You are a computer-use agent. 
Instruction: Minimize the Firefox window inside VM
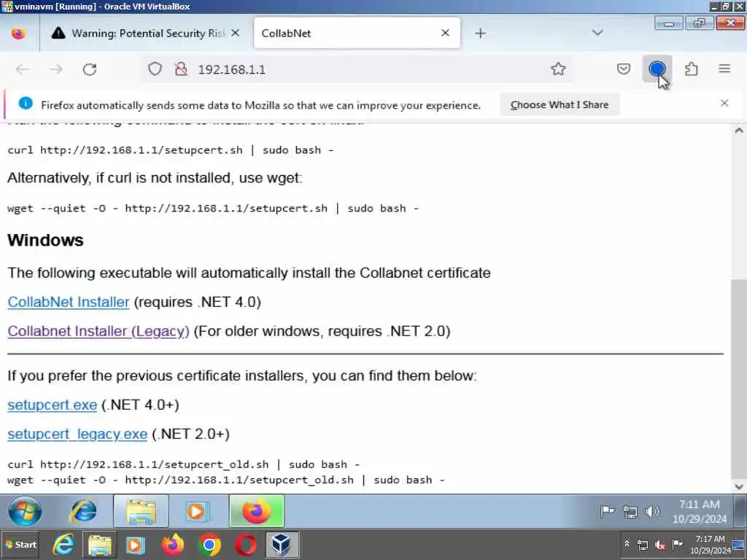pyautogui.click(x=669, y=23)
